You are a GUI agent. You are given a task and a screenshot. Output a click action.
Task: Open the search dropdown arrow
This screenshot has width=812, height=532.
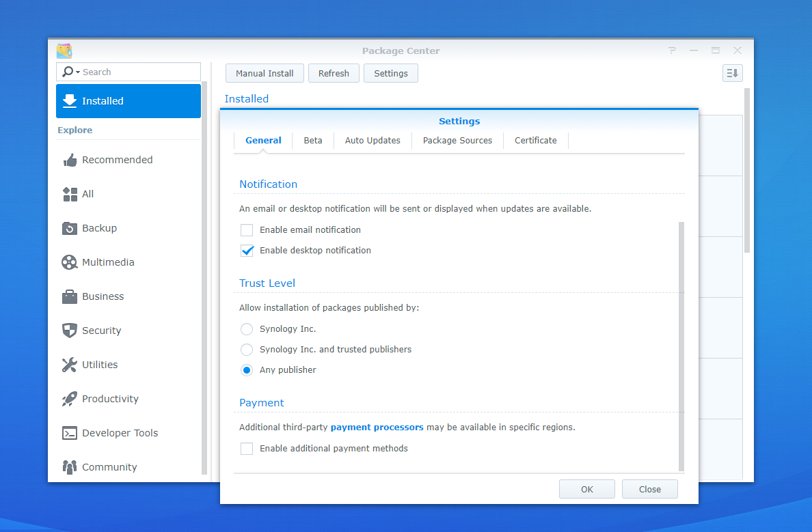point(77,72)
